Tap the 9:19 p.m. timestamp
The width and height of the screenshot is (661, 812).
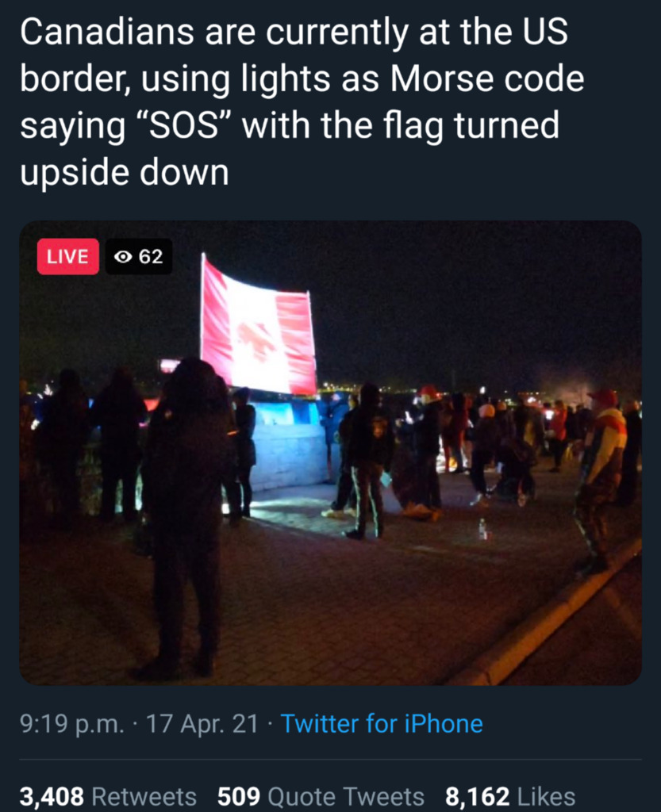(72, 724)
